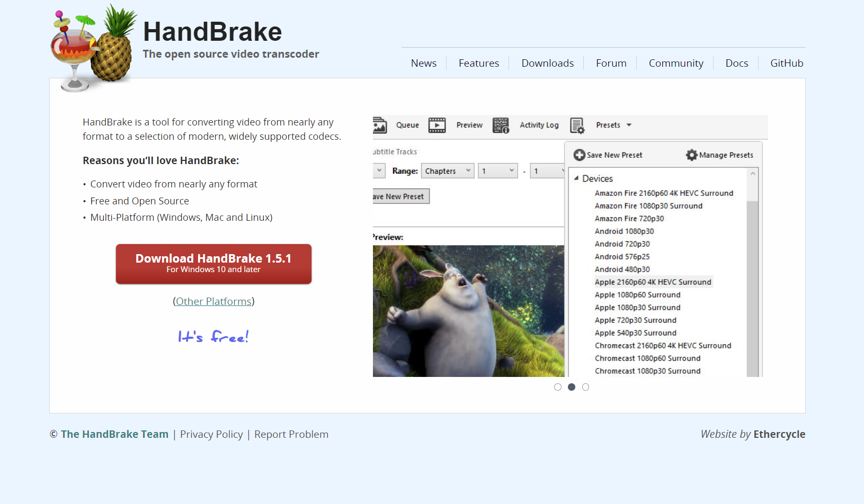This screenshot has width=864, height=504.
Task: Click the HandBrake cocktail and pineapple logo
Action: [93, 48]
